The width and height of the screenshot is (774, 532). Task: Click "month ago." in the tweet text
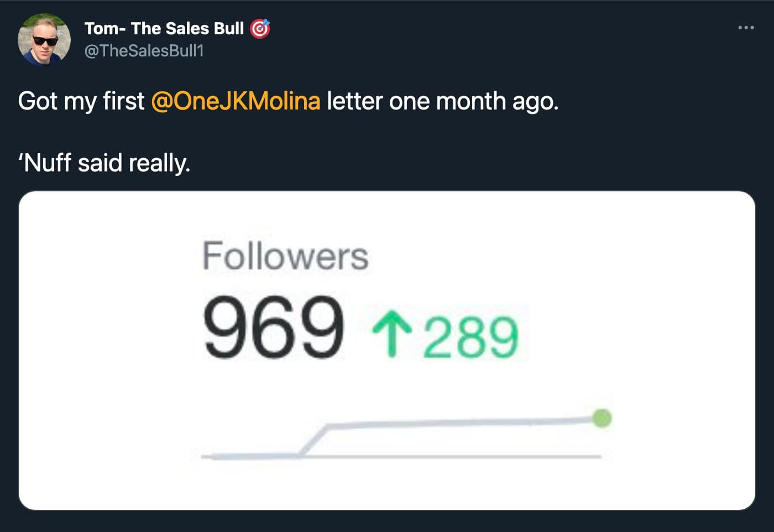(x=497, y=101)
